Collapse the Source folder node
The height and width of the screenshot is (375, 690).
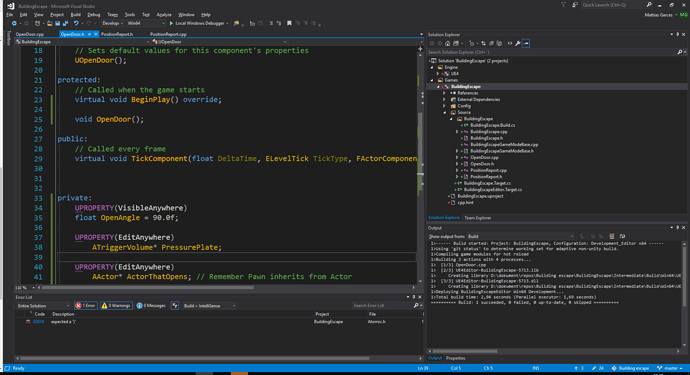(x=444, y=112)
